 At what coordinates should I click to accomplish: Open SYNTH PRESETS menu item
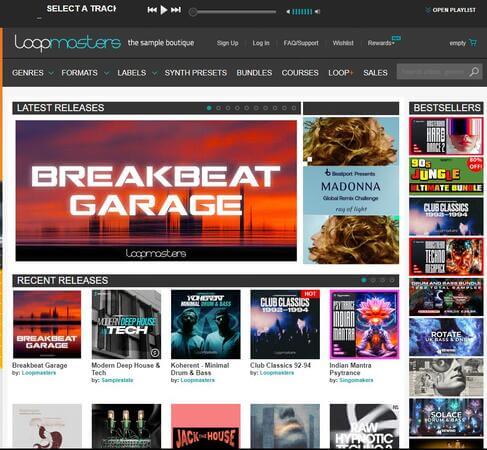[x=196, y=73]
